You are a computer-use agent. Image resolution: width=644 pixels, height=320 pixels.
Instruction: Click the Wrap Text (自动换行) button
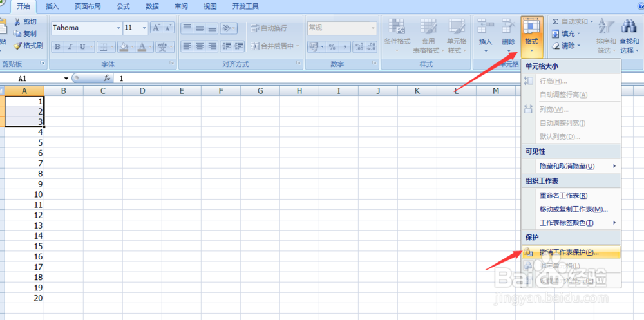tap(269, 28)
